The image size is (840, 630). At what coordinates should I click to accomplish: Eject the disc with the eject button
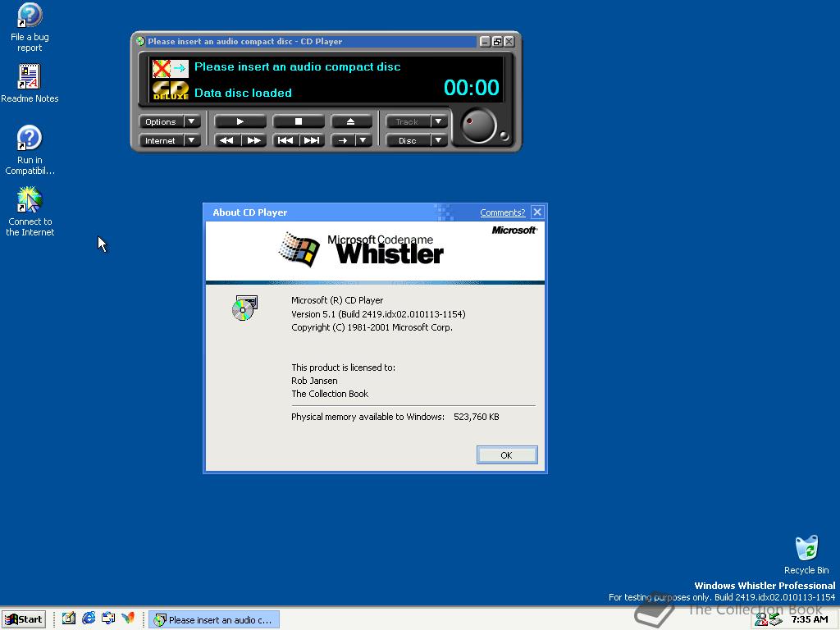pos(351,121)
